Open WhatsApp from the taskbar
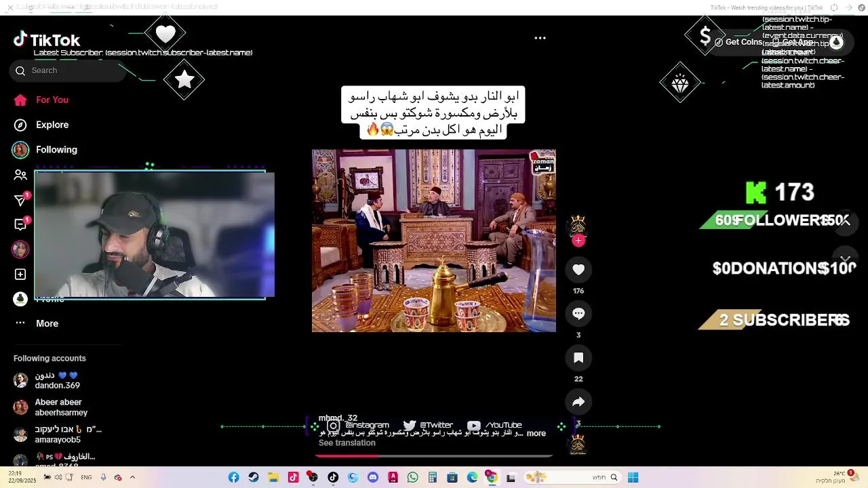 pyautogui.click(x=413, y=478)
